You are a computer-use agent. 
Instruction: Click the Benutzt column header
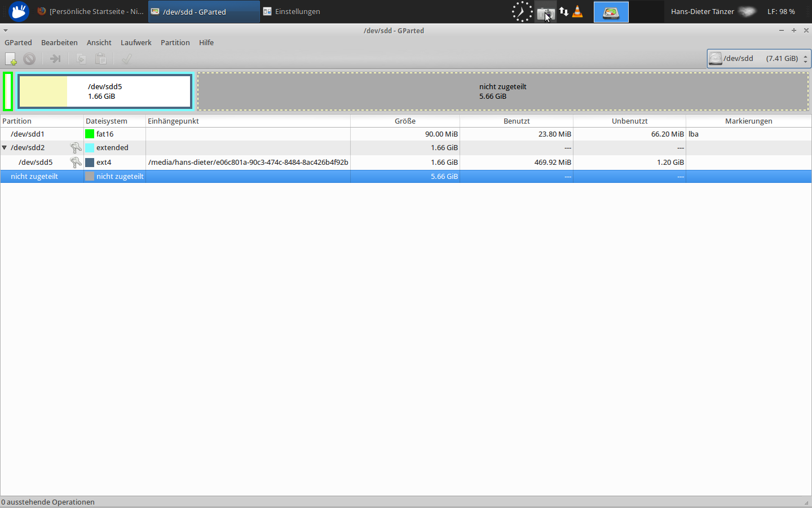[517, 121]
